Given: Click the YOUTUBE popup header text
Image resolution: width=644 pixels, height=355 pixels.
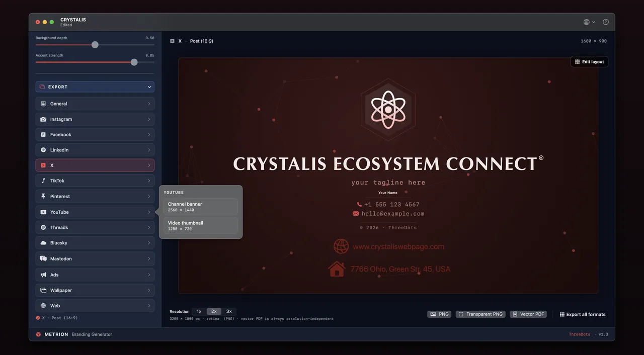Looking at the screenshot, I should pyautogui.click(x=174, y=193).
